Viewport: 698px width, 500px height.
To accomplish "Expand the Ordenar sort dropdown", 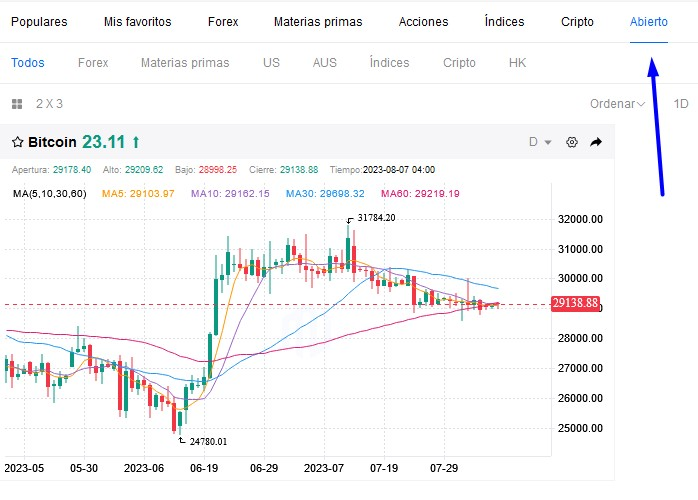I will coord(617,103).
